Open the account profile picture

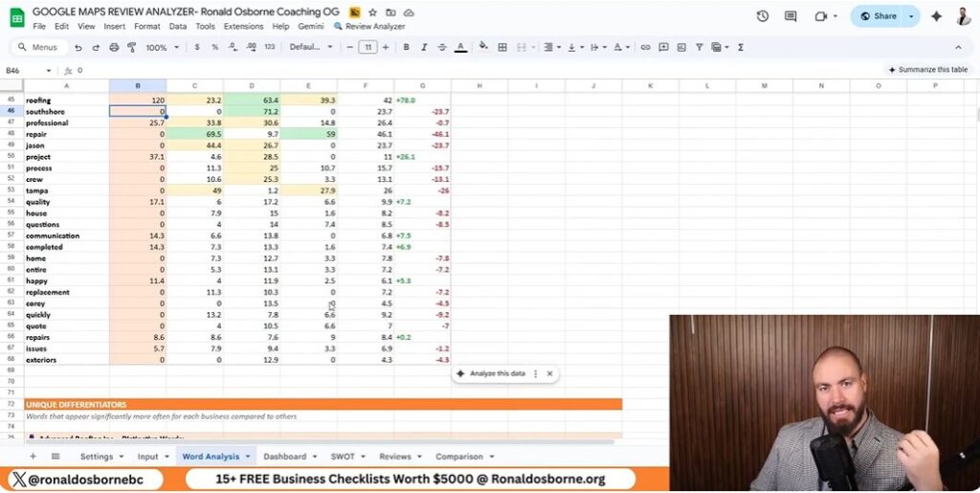[x=964, y=17]
